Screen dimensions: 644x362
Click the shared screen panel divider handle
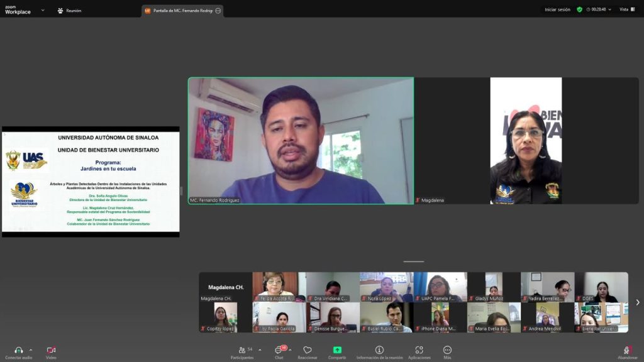click(181, 191)
